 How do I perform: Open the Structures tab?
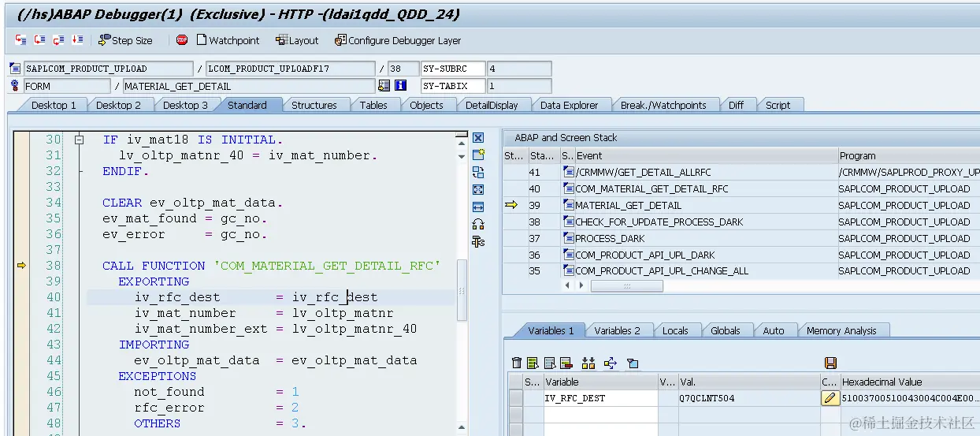click(314, 105)
